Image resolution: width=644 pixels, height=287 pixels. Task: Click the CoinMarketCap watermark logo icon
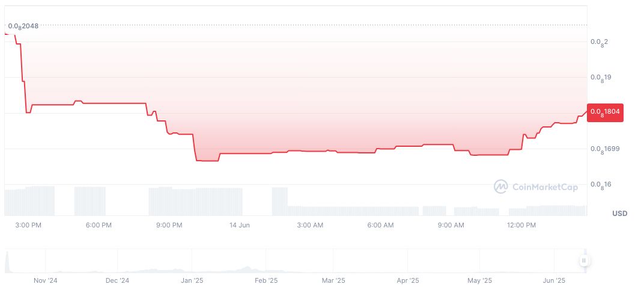click(x=500, y=187)
